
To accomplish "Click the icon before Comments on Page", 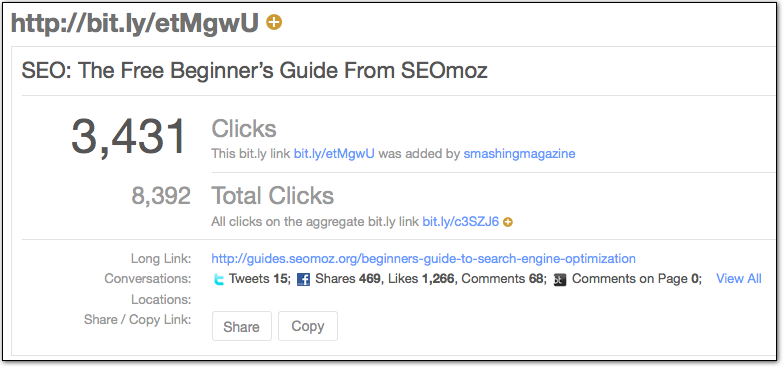I will pyautogui.click(x=560, y=279).
